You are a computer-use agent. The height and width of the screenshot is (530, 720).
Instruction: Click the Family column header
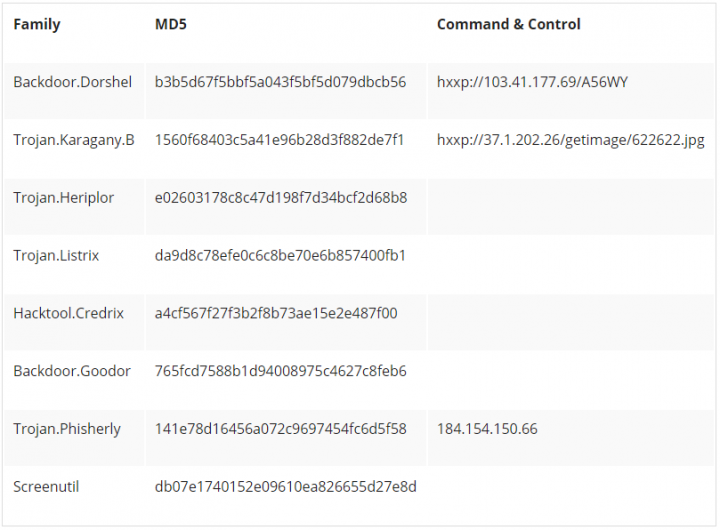(37, 24)
